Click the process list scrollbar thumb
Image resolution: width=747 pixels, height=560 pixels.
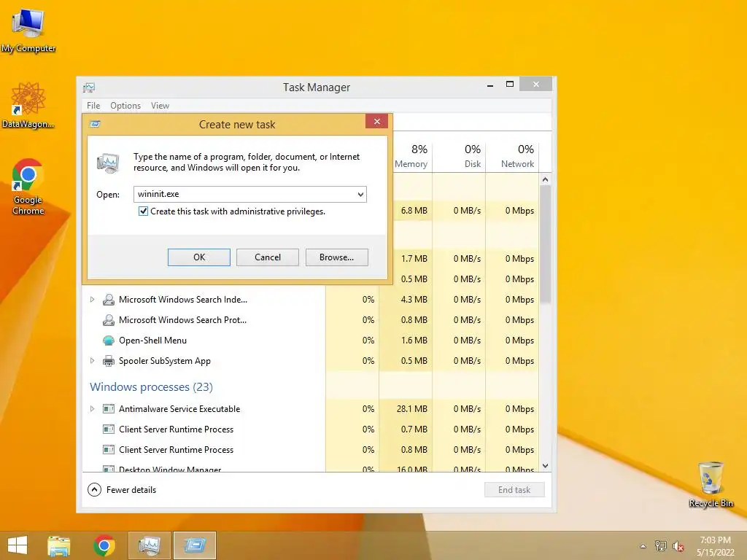[x=546, y=244]
